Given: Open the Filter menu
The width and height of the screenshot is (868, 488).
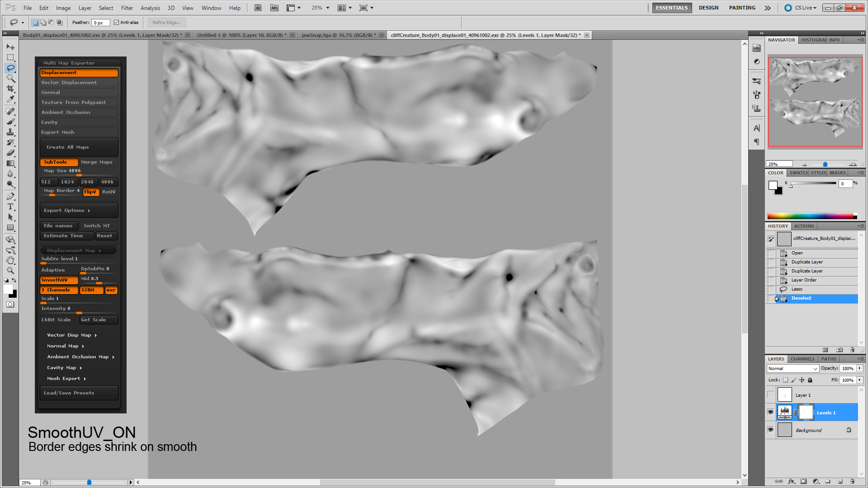Looking at the screenshot, I should pyautogui.click(x=127, y=8).
